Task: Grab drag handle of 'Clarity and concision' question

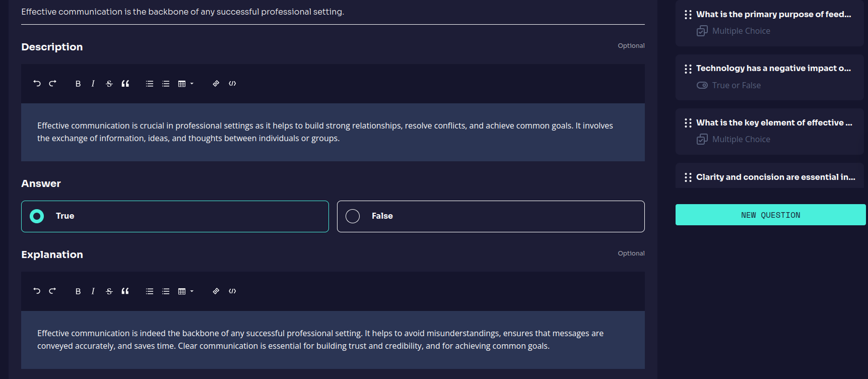Action: pos(688,177)
